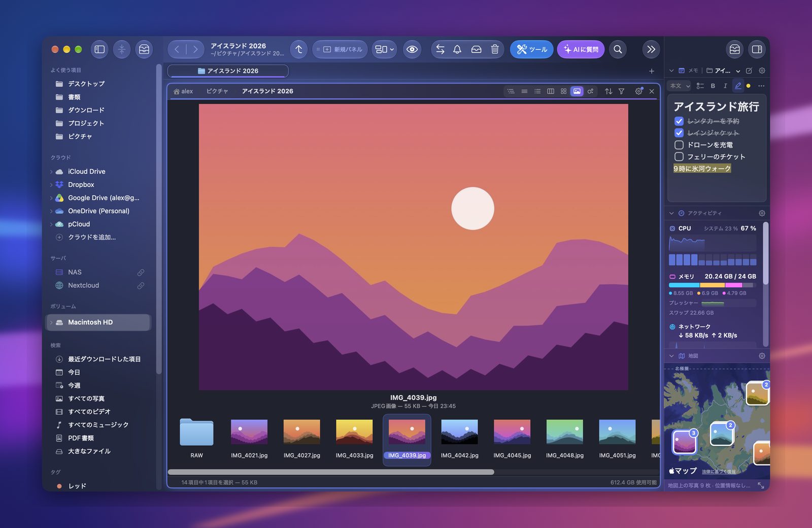Click the horizontal thumbnail scrollbar
The width and height of the screenshot is (812, 528).
(x=331, y=472)
